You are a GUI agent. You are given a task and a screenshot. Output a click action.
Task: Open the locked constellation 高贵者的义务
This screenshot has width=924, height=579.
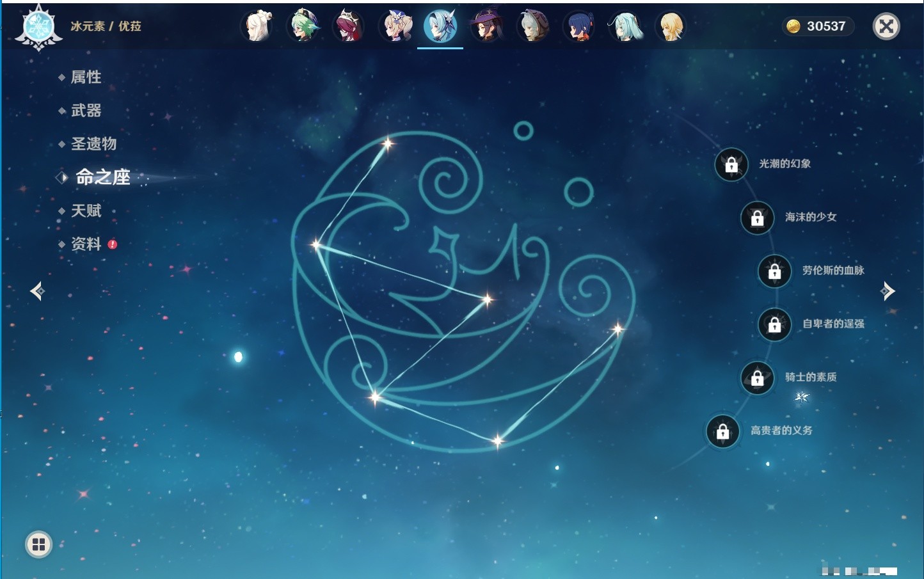[723, 431]
